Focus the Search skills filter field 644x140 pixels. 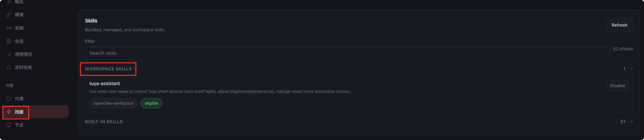(347, 53)
